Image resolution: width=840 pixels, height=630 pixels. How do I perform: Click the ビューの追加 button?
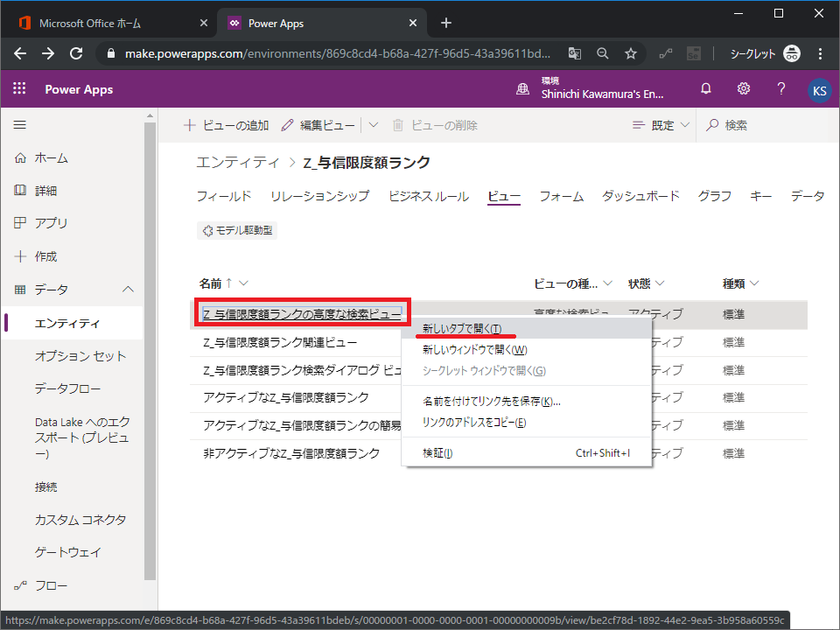(227, 125)
